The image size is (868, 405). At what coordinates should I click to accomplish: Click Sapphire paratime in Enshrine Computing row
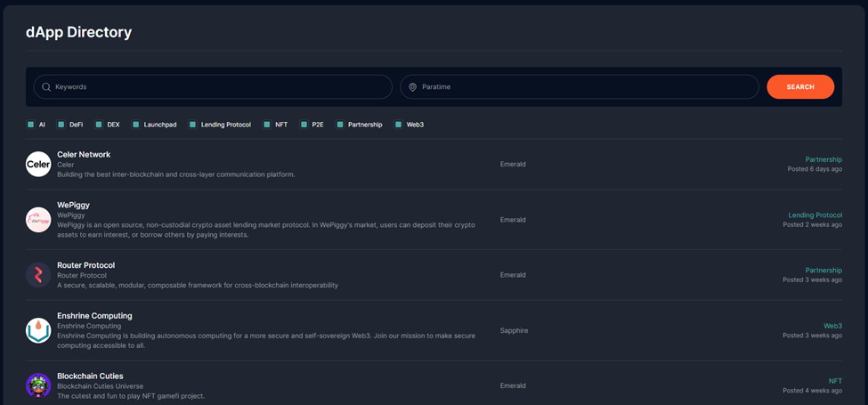click(x=514, y=330)
